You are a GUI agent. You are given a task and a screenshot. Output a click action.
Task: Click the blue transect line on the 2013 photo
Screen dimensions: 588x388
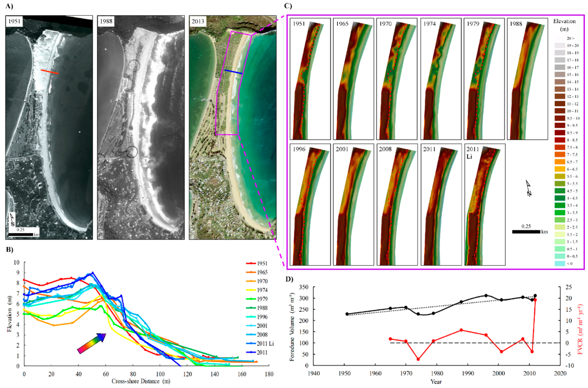pos(233,72)
